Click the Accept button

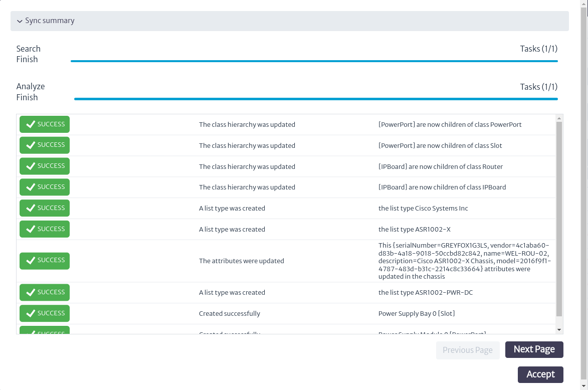(540, 374)
